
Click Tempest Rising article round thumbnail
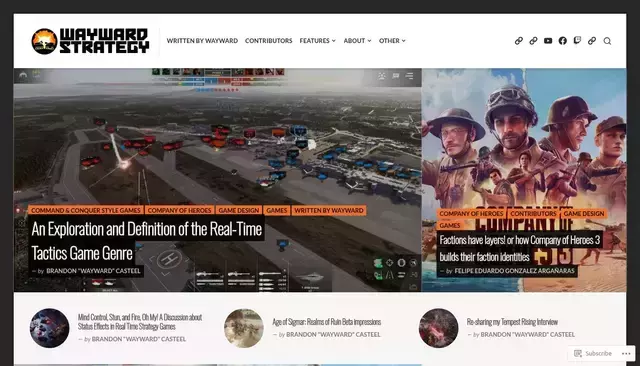438,328
